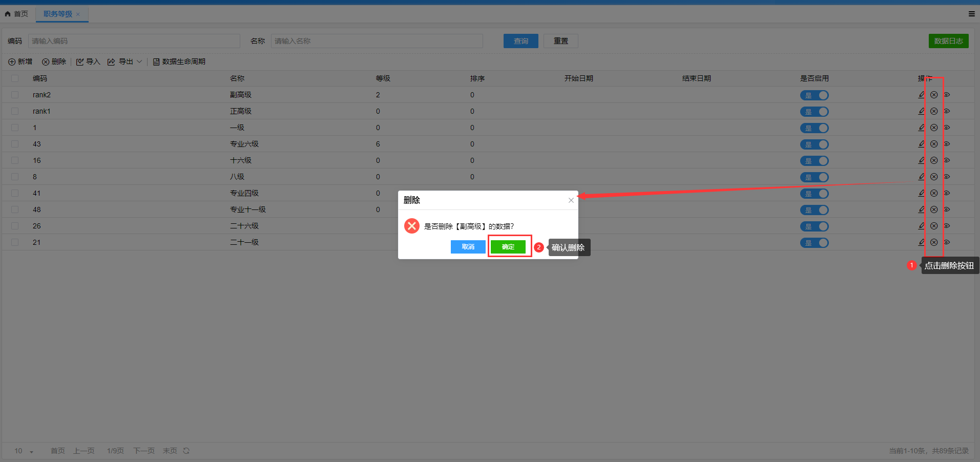Delete the 专业四级 row via circle-x icon
This screenshot has width=980, height=462.
[934, 193]
